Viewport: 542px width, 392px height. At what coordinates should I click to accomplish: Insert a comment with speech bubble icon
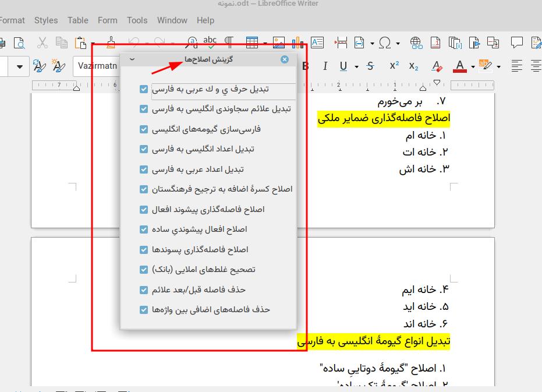click(x=516, y=43)
